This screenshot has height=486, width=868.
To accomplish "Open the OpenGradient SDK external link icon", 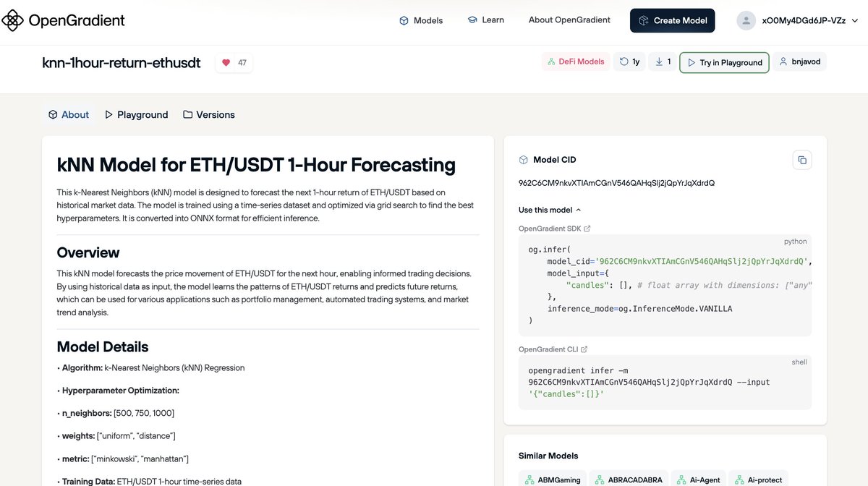I will [587, 228].
